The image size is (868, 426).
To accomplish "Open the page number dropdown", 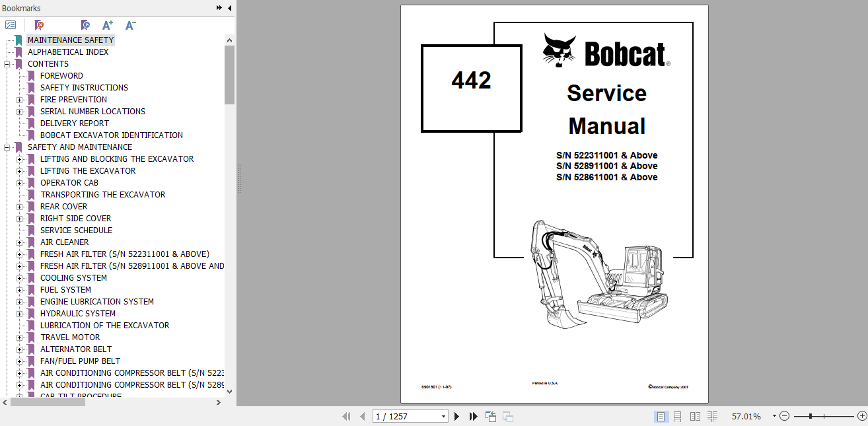I will [x=443, y=416].
